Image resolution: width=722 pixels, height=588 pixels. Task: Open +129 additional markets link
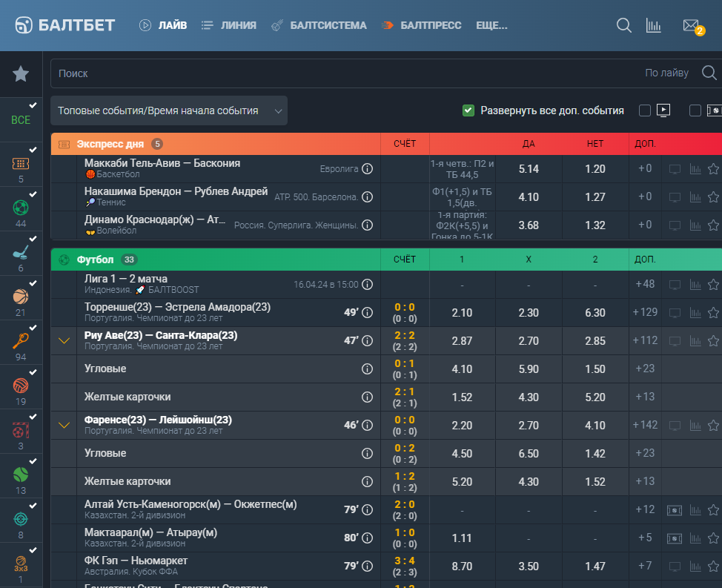click(x=645, y=312)
